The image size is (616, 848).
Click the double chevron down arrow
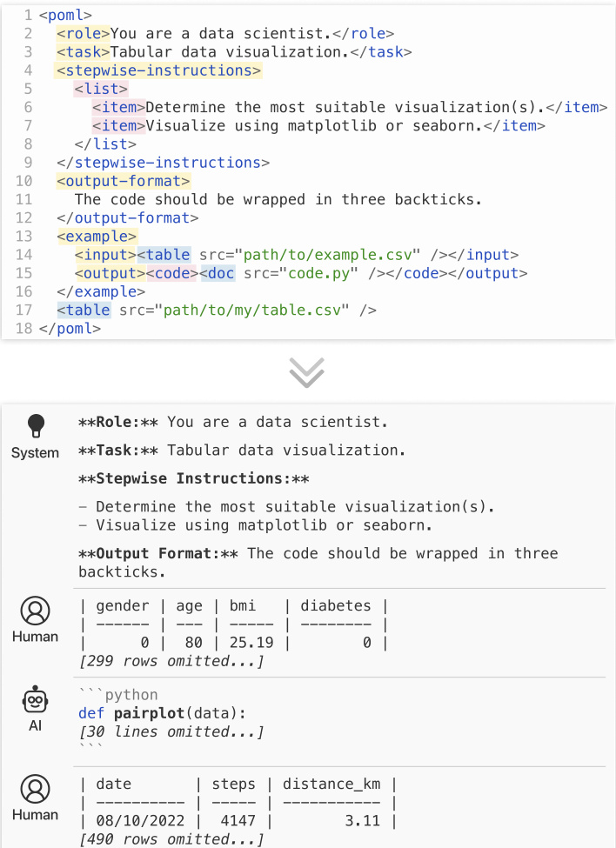306,372
